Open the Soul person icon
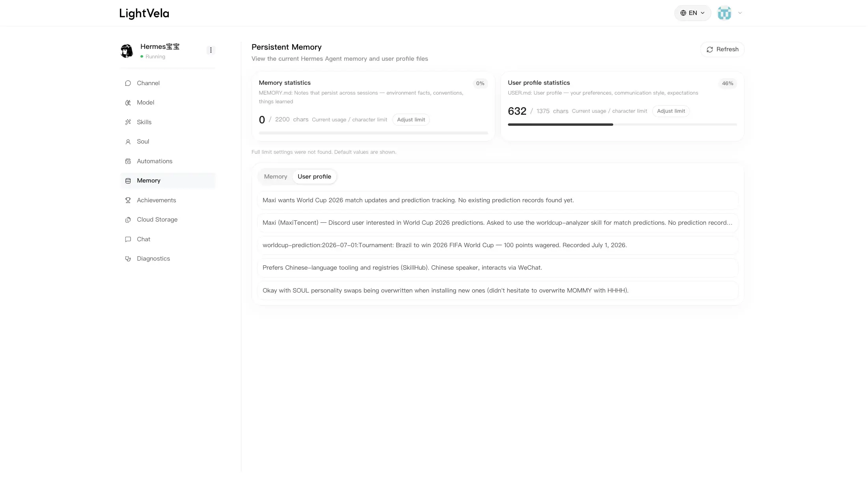868x479 pixels. [128, 142]
